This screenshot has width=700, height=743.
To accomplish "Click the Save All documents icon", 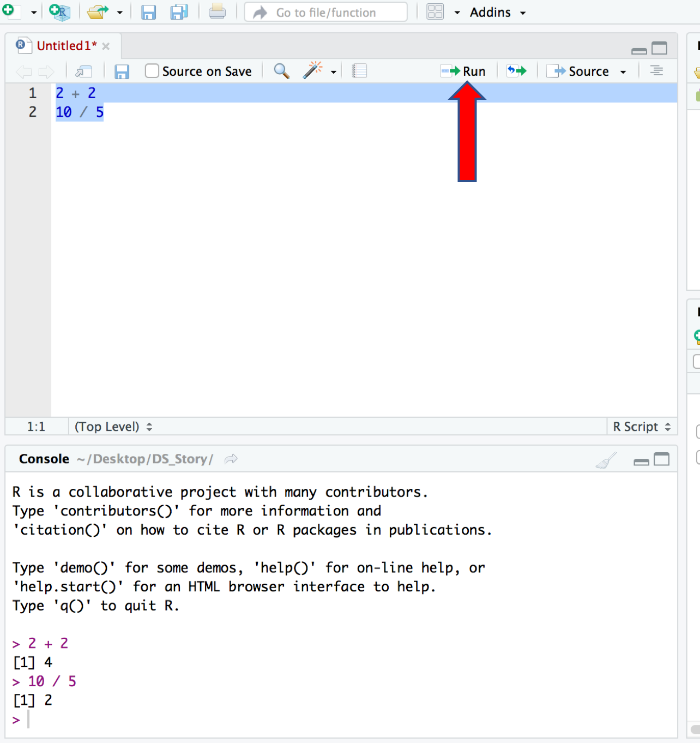I will coord(179,12).
